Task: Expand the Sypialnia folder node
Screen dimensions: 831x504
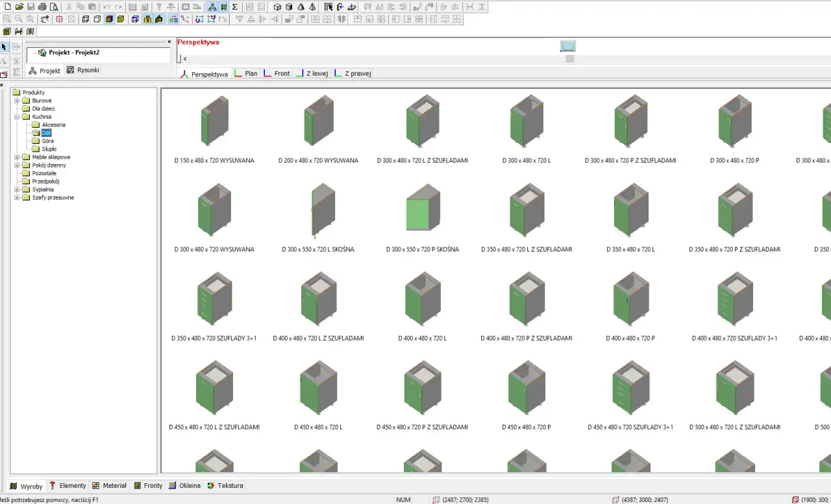Action: pyautogui.click(x=17, y=189)
